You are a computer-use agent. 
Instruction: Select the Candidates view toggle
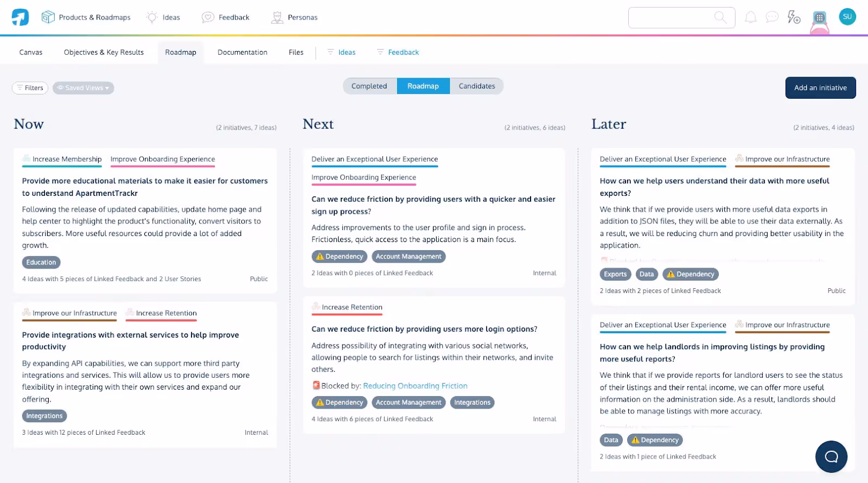(477, 86)
